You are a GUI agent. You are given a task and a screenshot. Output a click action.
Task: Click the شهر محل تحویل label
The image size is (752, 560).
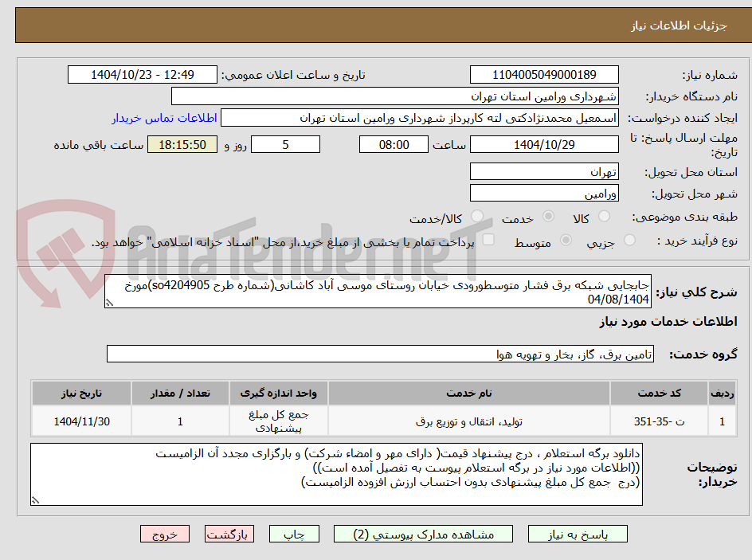695,194
